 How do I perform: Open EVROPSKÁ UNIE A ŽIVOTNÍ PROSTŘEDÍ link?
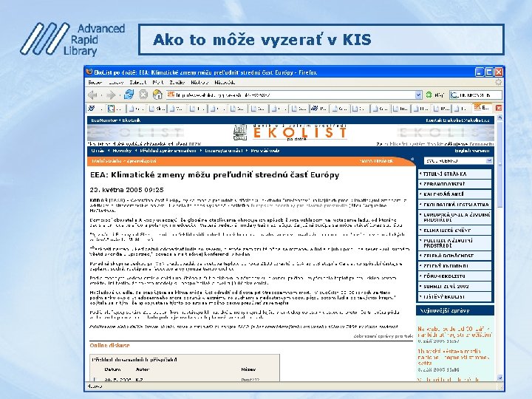coord(454,217)
